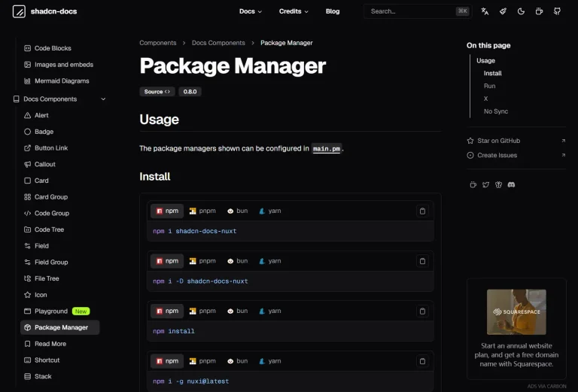
Task: Open the Twitter bird icon
Action: point(486,184)
